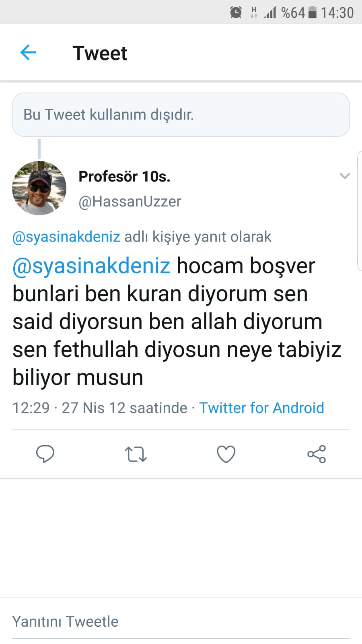
Task: Tap the Yanıtını Tweetle reply field
Action: pyautogui.click(x=181, y=621)
